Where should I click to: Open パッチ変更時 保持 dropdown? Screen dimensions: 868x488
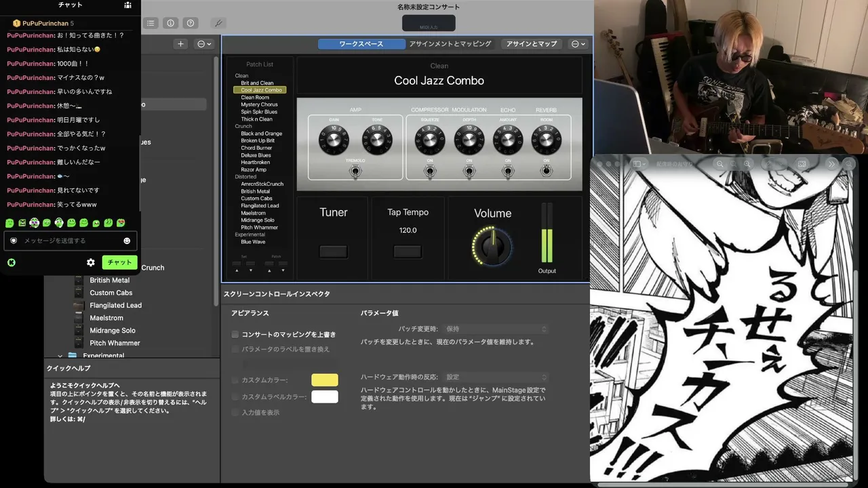[496, 329]
